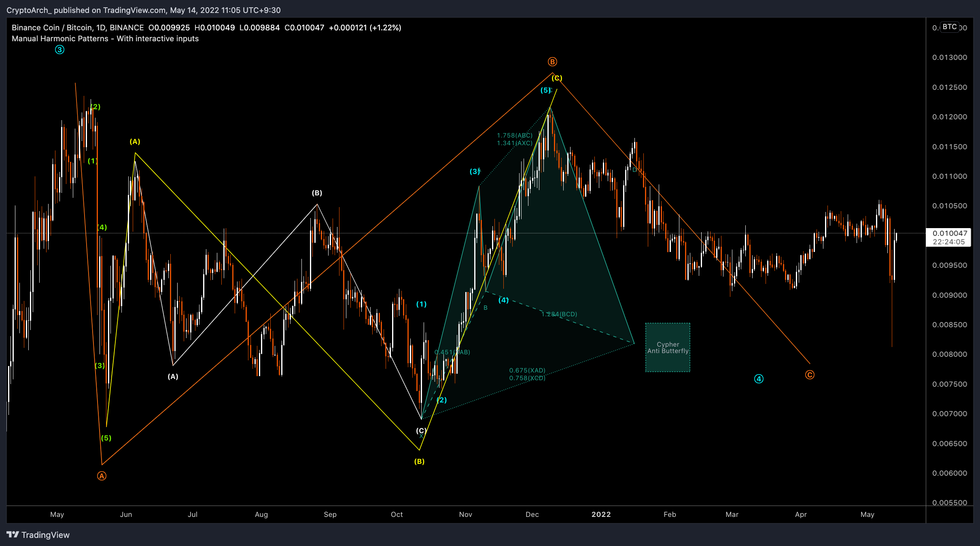Select the white (C) wave label
Image resolution: width=980 pixels, height=546 pixels.
point(421,431)
